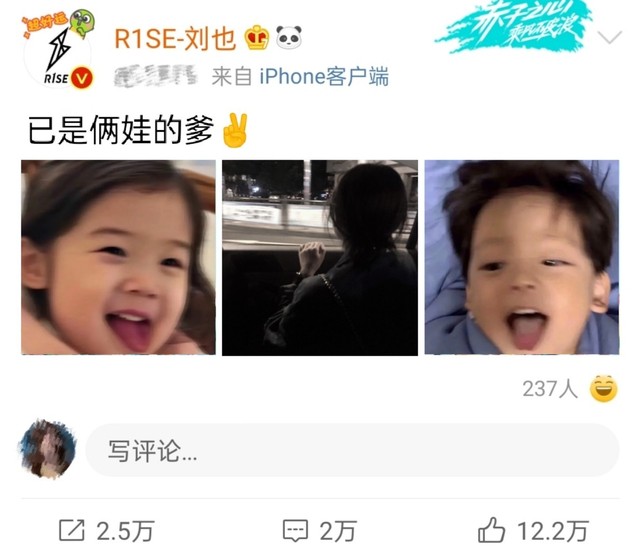
Task: Open the R1SE profile avatar
Action: (x=57, y=53)
